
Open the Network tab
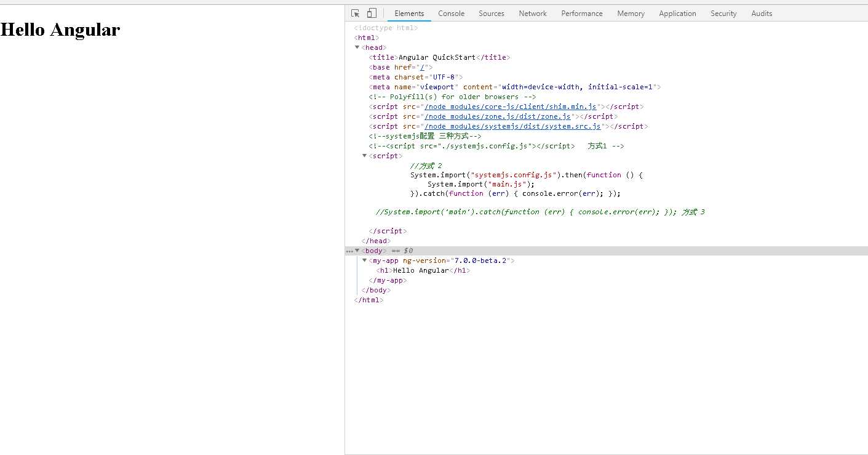click(533, 14)
